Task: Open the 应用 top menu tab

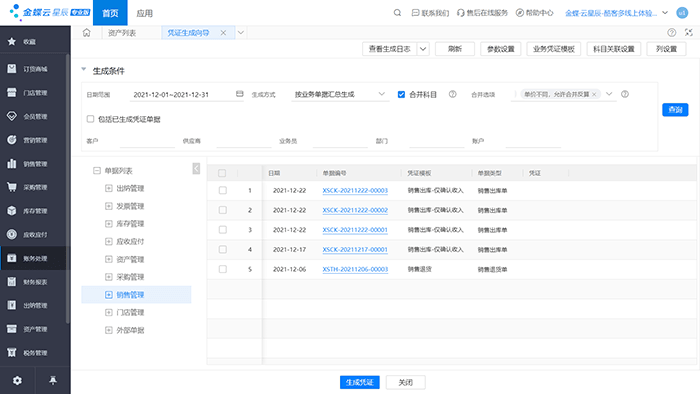Action: click(144, 13)
